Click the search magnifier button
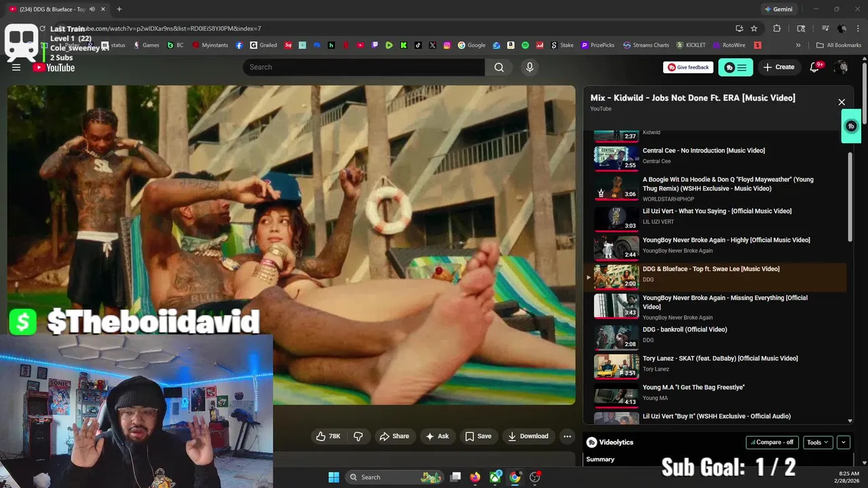868x488 pixels. tap(499, 67)
